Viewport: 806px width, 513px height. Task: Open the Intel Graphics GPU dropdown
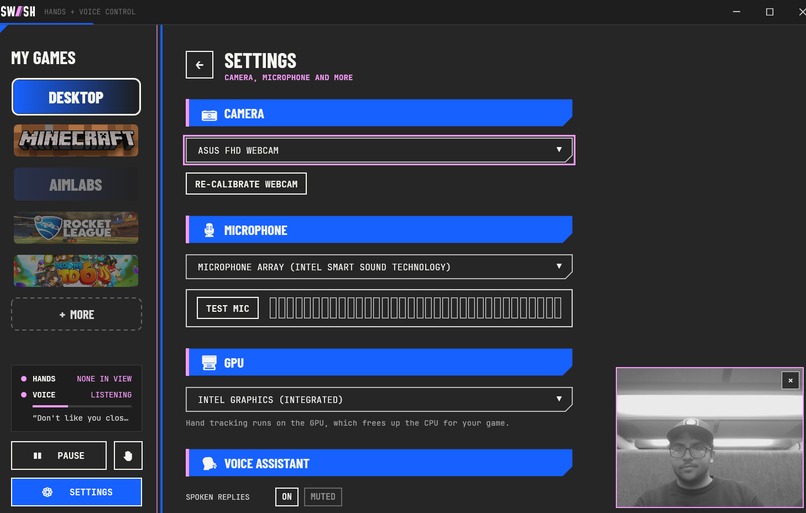point(379,399)
